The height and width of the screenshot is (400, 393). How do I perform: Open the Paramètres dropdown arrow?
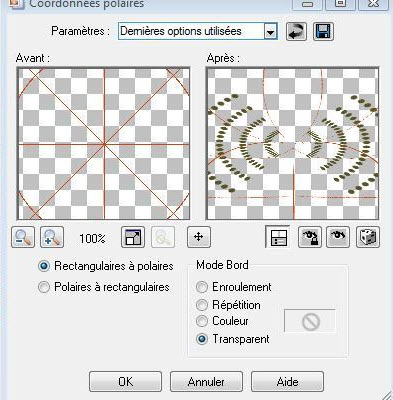coord(271,32)
